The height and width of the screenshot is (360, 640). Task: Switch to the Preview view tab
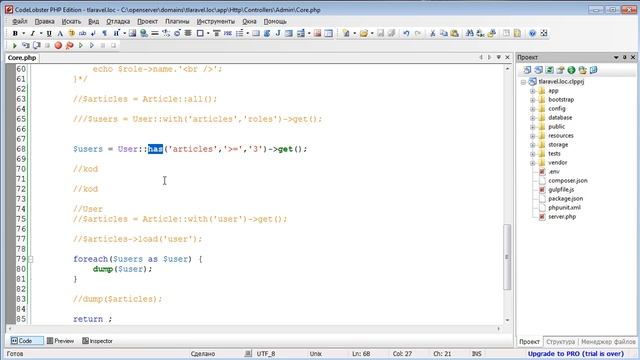pyautogui.click(x=60, y=341)
